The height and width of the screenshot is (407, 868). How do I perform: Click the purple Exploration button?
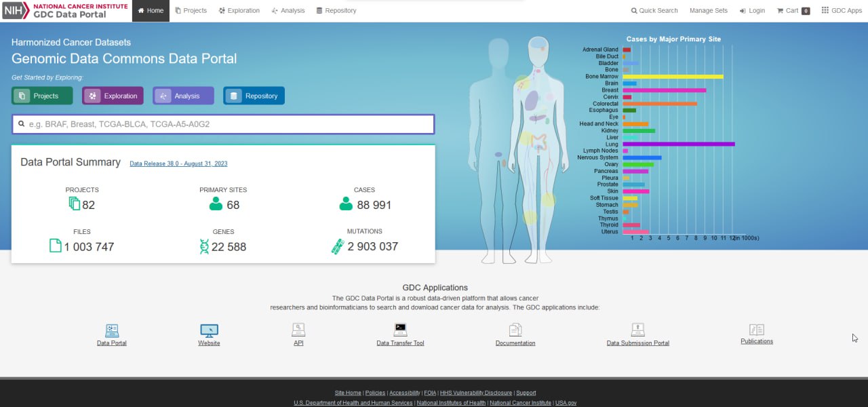[x=113, y=96]
